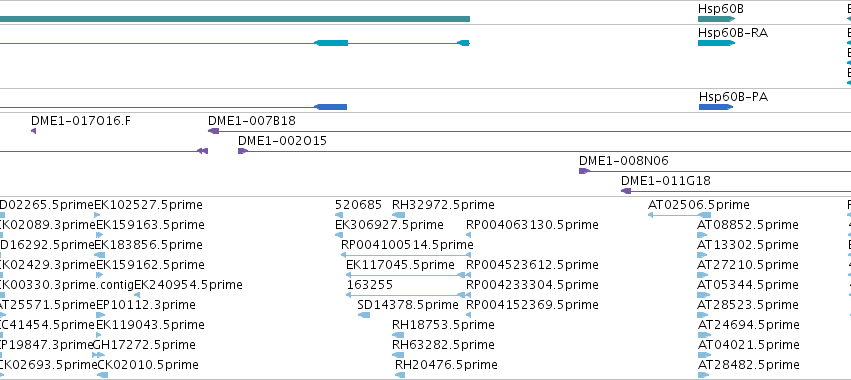Click the DME1-002O15 arrow glyph

click(243, 151)
